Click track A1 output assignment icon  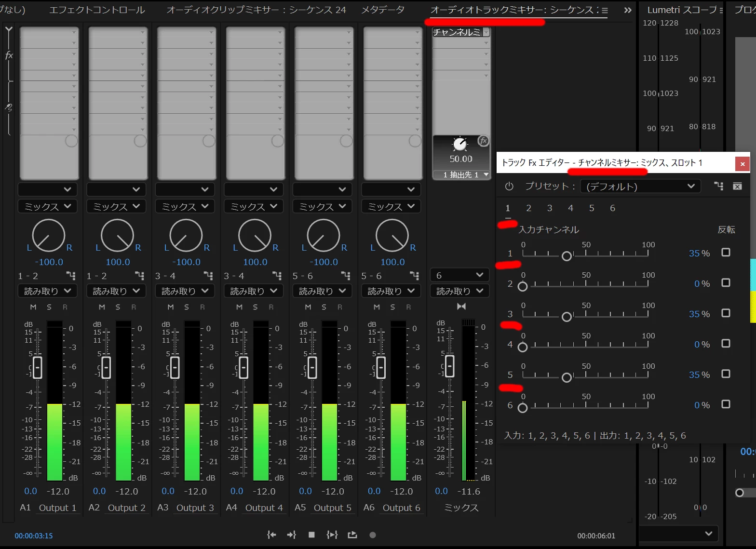71,276
